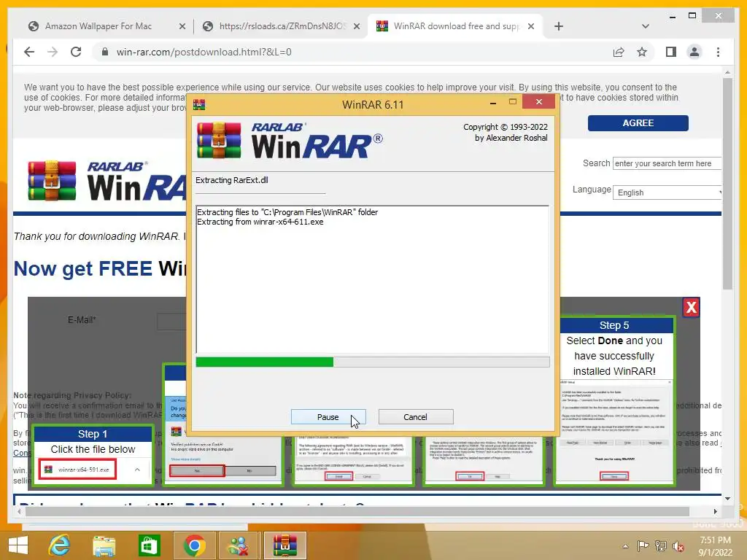Switch to Amazon Wallpaper For Mac tab

[x=98, y=26]
